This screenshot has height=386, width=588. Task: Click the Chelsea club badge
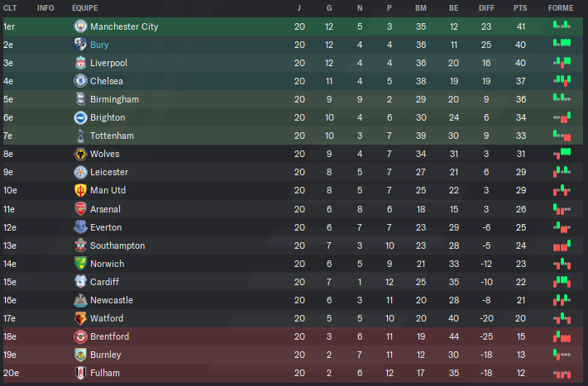coord(80,81)
